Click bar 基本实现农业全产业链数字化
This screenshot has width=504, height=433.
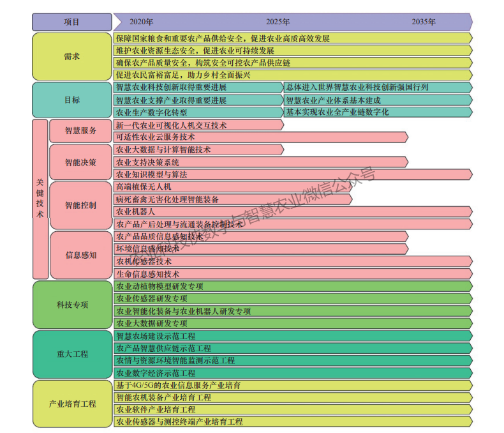click(x=378, y=112)
